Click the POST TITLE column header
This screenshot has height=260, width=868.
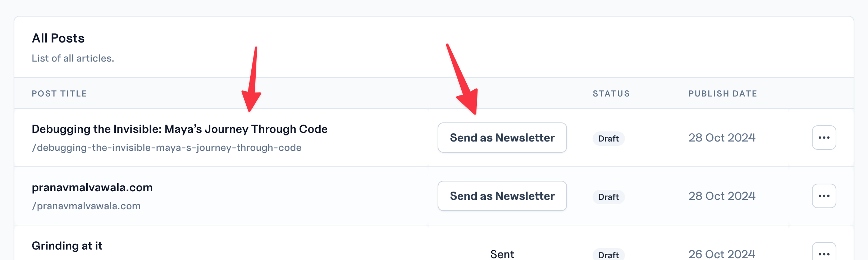(x=59, y=94)
